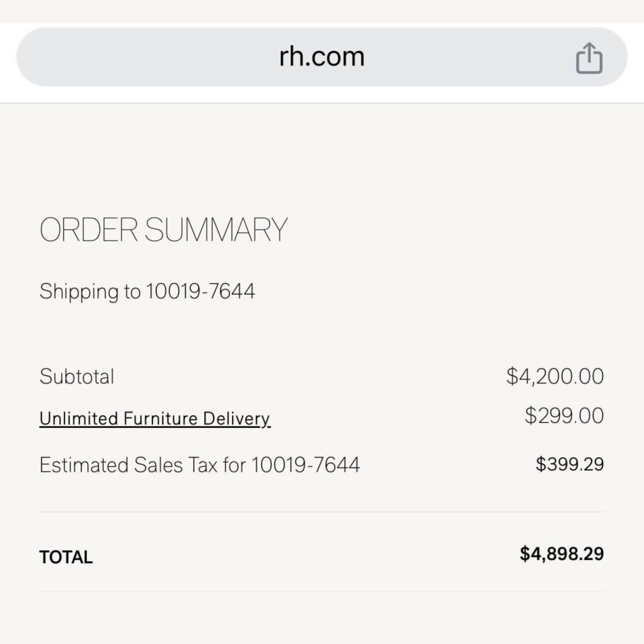Open the Unlimited Furniture Delivery link

coord(155,418)
